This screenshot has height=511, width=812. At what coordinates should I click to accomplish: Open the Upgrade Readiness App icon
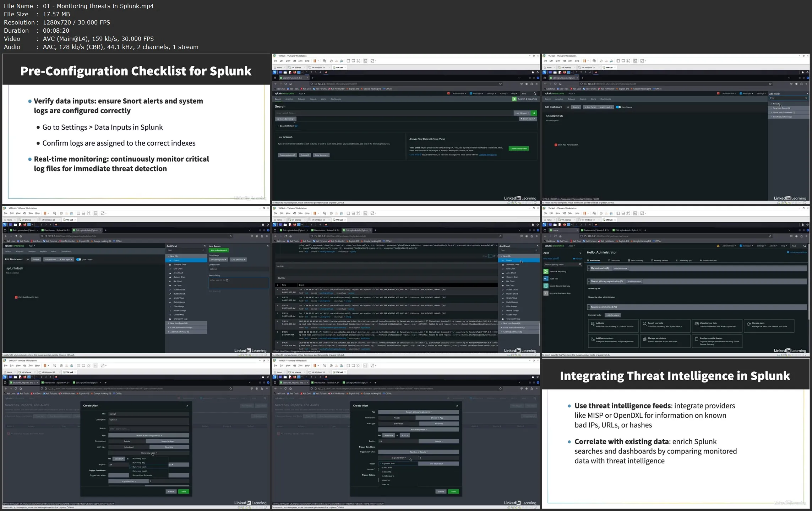point(546,293)
